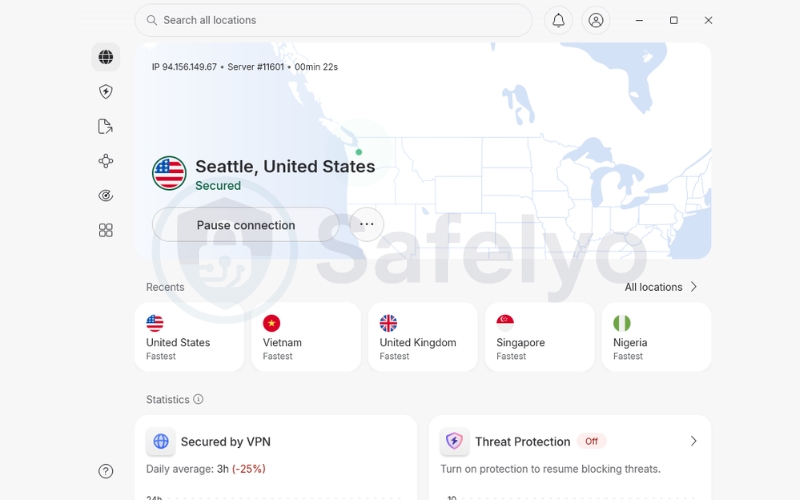The height and width of the screenshot is (500, 800).
Task: Minimize the VPN window
Action: pyautogui.click(x=639, y=20)
